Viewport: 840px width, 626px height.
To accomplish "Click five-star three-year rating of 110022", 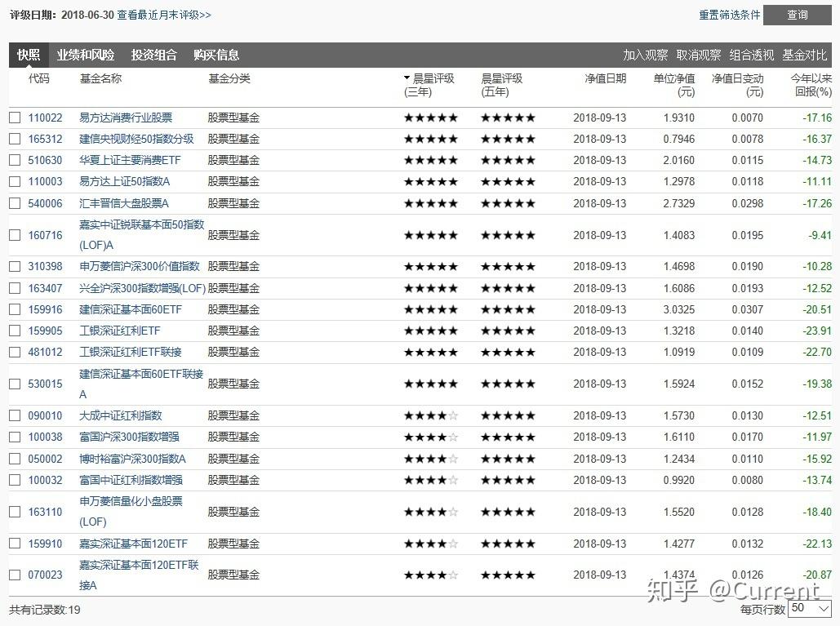I will pos(431,118).
